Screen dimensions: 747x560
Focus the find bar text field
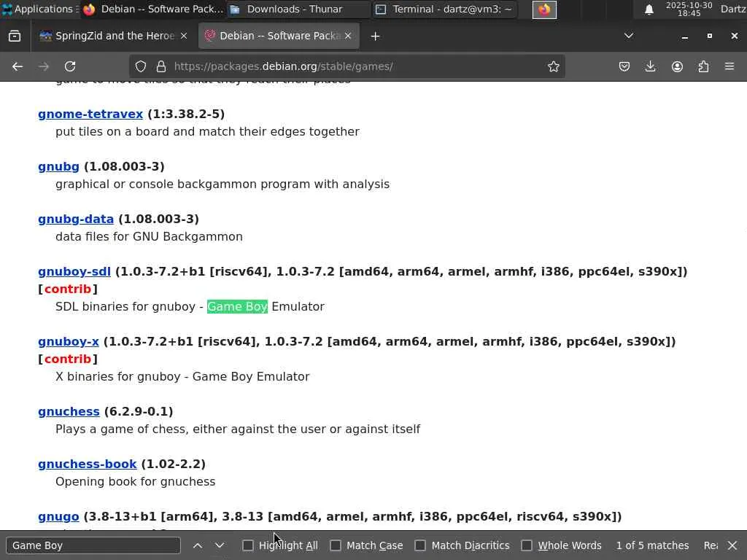93,545
